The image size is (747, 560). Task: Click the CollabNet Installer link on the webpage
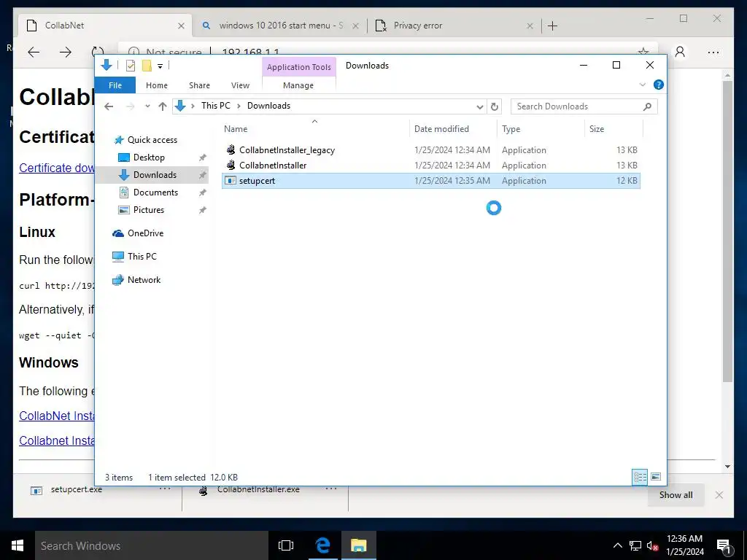57,416
